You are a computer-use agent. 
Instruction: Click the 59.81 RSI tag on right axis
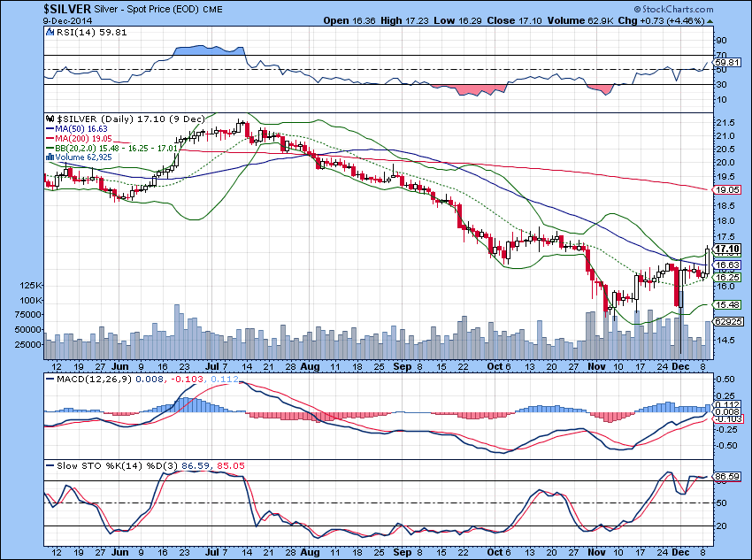[x=727, y=62]
